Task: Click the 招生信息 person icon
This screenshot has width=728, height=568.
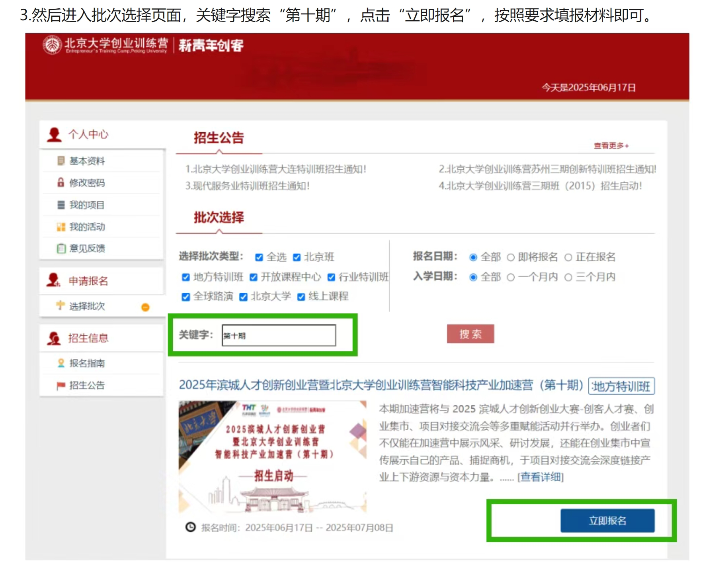Action: (x=54, y=339)
